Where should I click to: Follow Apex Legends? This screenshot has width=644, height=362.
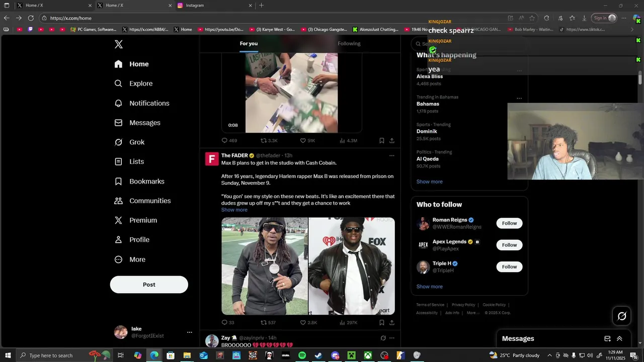pyautogui.click(x=509, y=245)
